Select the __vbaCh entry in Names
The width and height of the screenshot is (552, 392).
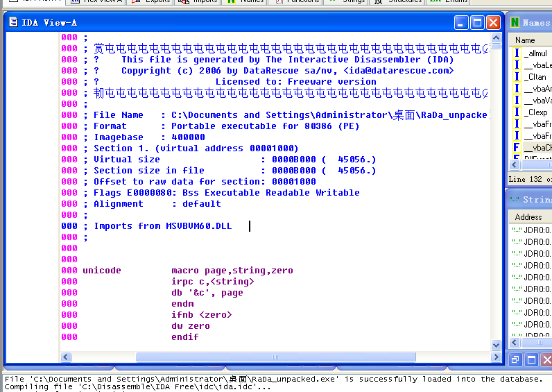pyautogui.click(x=537, y=148)
